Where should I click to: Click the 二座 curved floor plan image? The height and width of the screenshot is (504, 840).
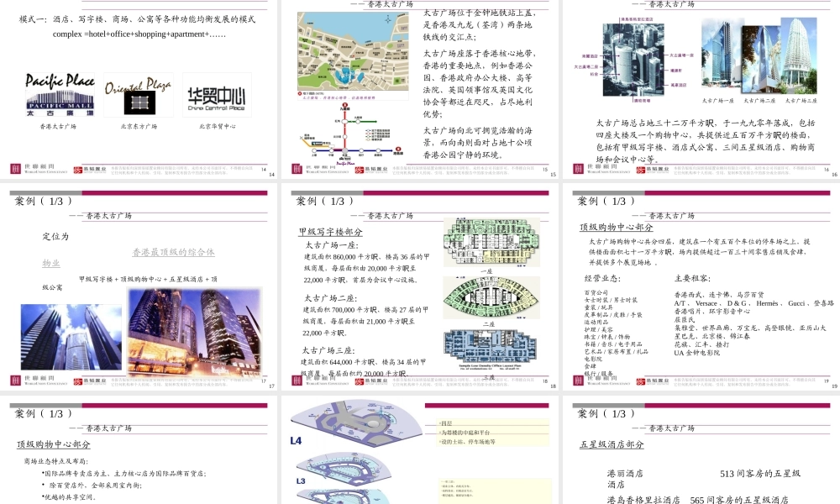[x=491, y=298]
